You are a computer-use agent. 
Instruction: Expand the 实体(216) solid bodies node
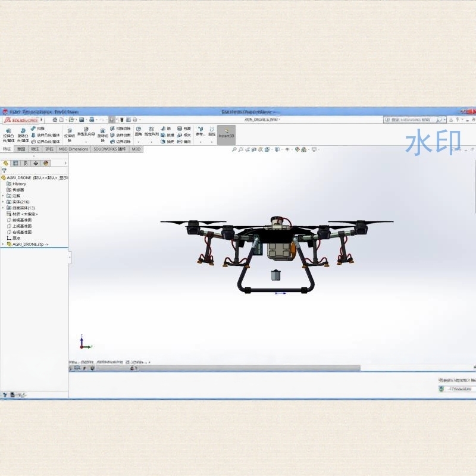click(3, 202)
